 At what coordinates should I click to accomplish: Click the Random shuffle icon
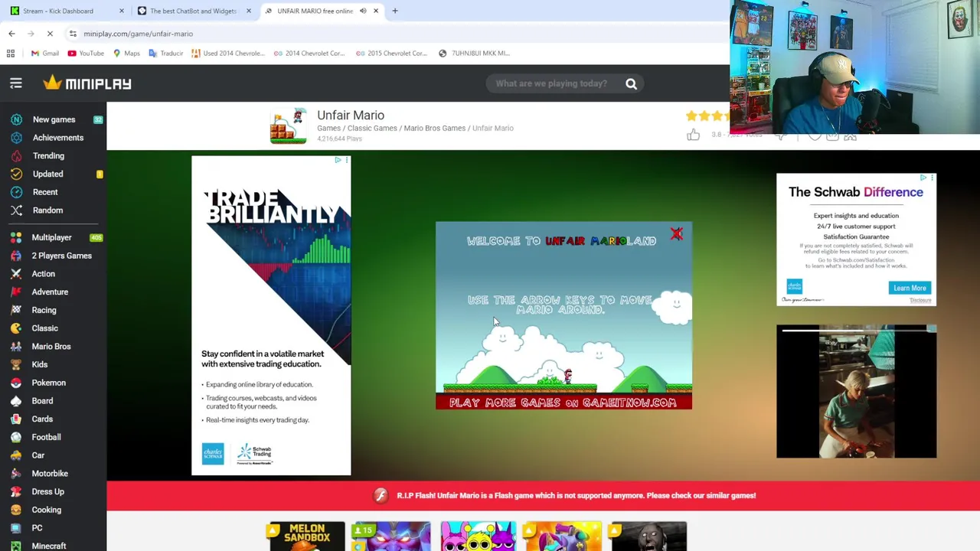[16, 210]
